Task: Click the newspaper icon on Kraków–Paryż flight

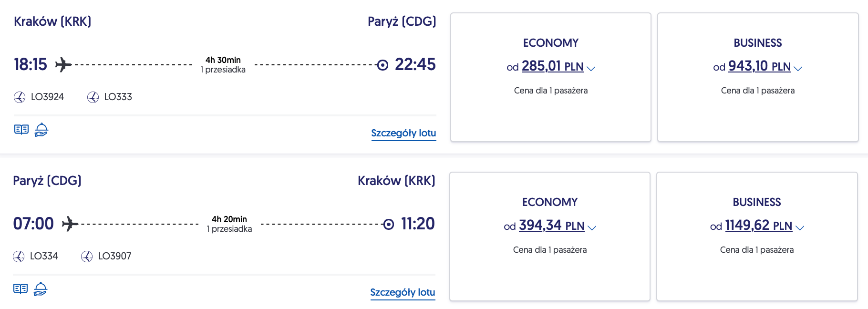Action: tap(21, 130)
